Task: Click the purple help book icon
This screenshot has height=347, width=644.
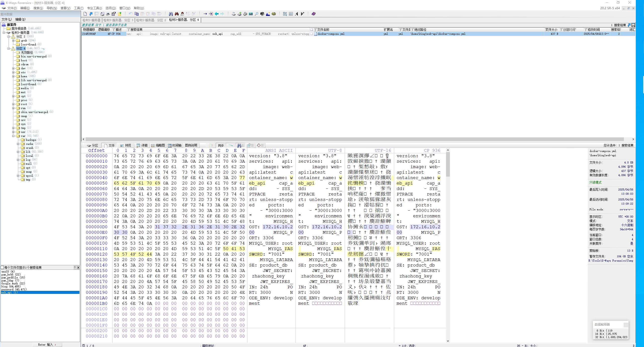Action: coord(313,14)
